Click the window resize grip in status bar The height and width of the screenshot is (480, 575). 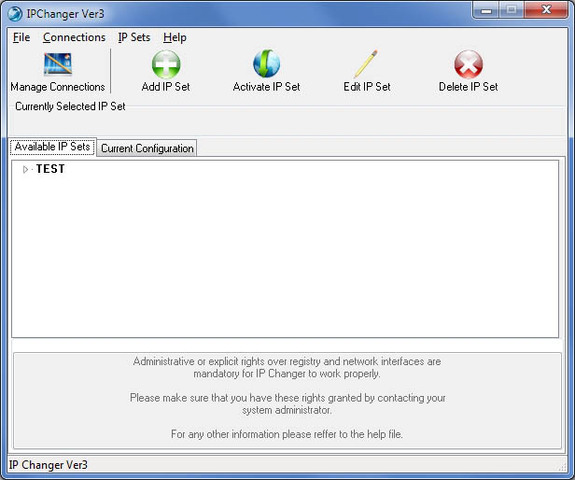tap(563, 466)
